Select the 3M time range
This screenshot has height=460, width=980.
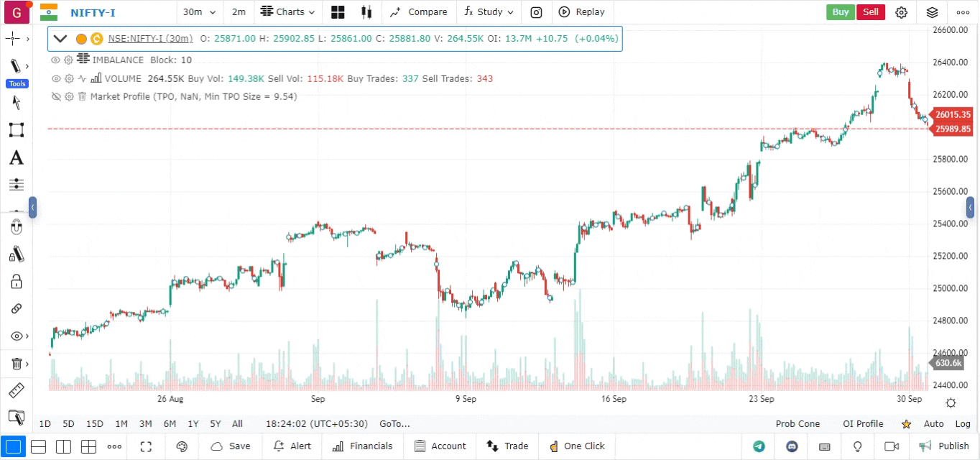(145, 424)
